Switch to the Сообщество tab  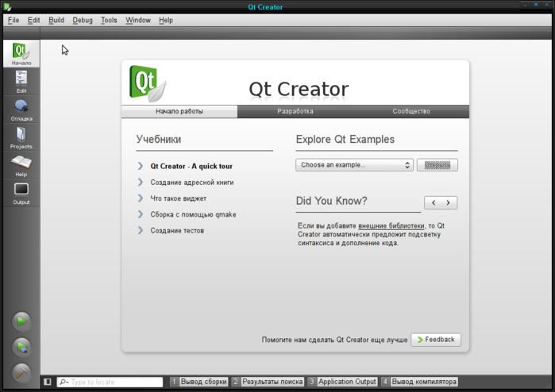(411, 111)
